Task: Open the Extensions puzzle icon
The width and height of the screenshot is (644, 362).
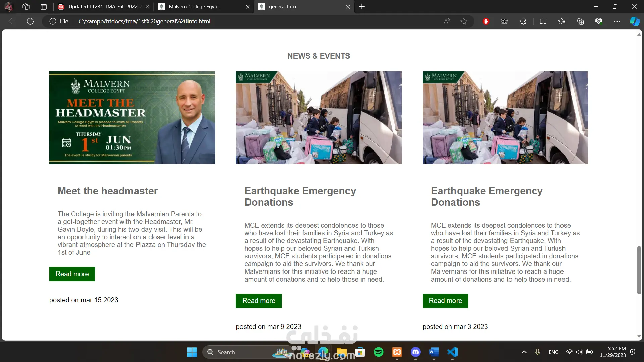Action: click(x=523, y=21)
